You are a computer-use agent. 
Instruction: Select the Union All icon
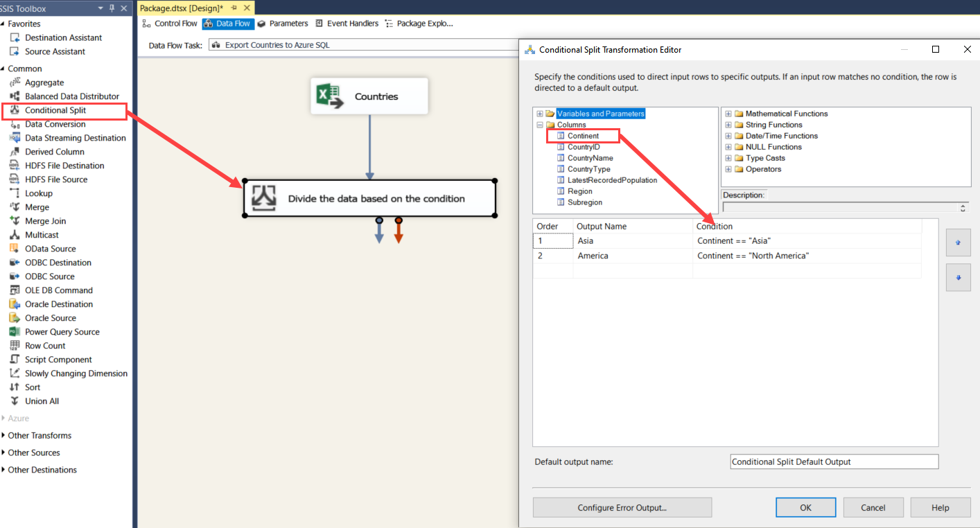[x=15, y=401]
